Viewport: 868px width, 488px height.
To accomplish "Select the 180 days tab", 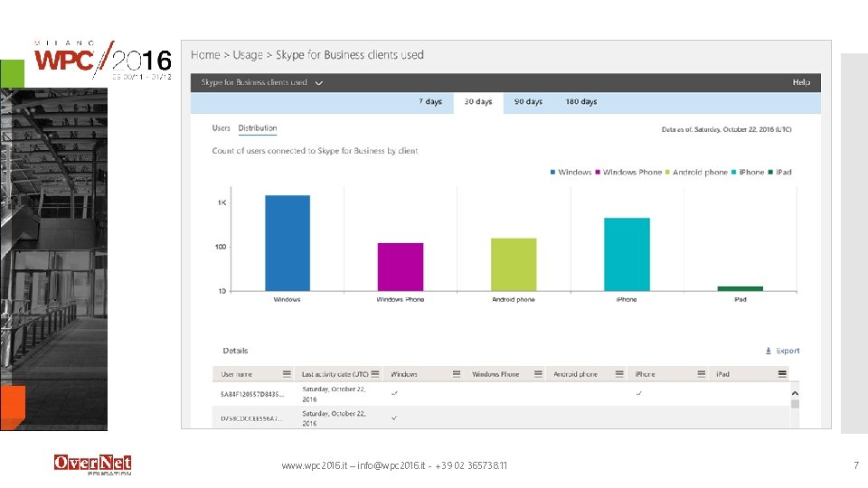I will (x=580, y=102).
